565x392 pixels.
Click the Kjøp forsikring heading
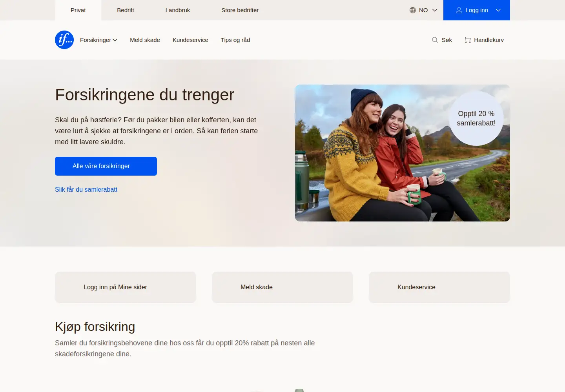[95, 327]
